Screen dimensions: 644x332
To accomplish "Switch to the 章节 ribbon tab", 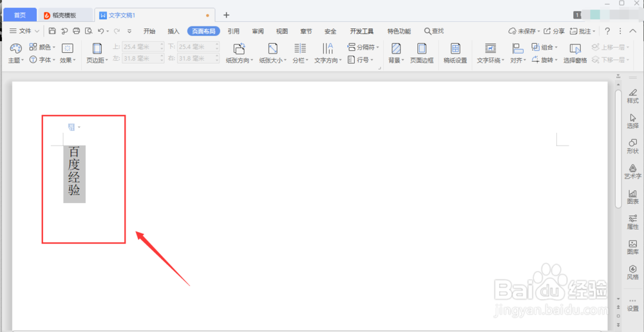I will (306, 31).
